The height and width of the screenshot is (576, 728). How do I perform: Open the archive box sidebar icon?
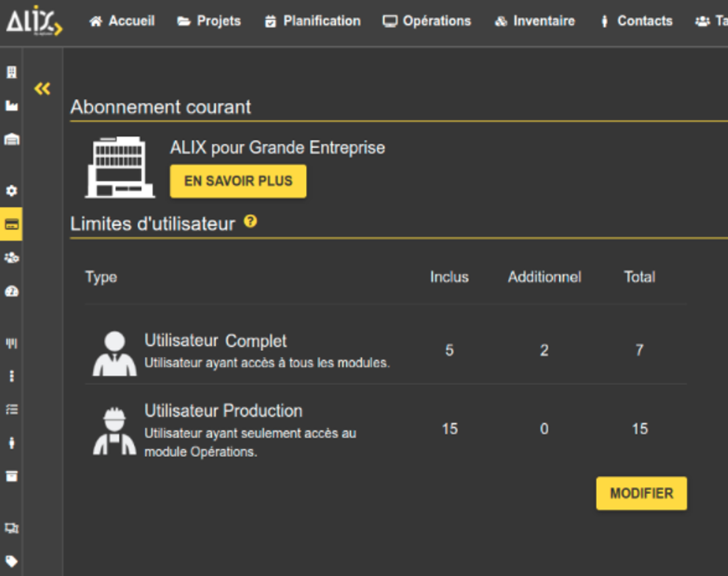12,476
